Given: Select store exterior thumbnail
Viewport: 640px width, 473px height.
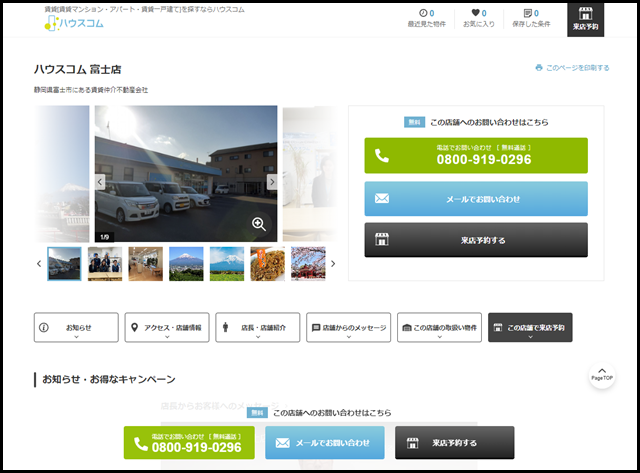Looking at the screenshot, I should (x=64, y=264).
